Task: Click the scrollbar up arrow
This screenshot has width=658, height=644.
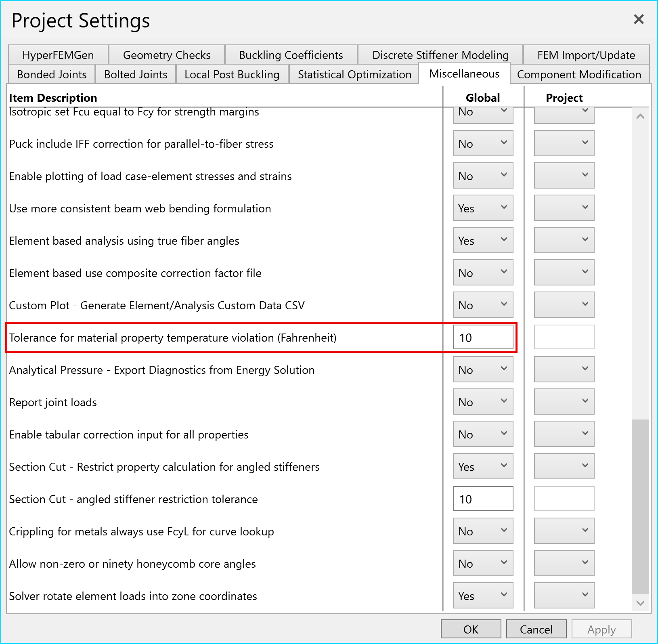Action: 640,117
